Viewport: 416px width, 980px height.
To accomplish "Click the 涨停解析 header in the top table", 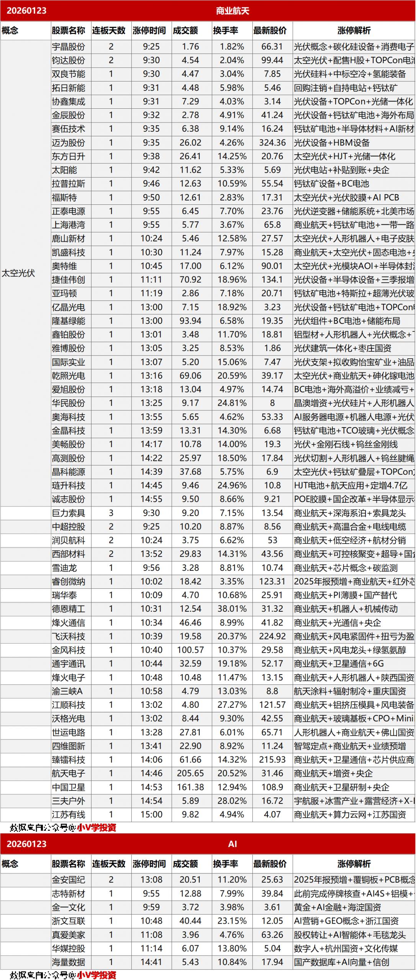I will pos(354,31).
